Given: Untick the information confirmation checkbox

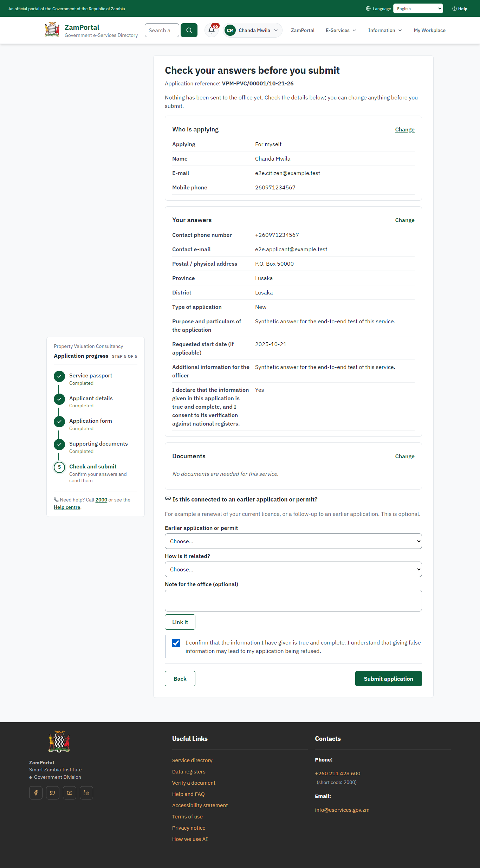Looking at the screenshot, I should (176, 643).
